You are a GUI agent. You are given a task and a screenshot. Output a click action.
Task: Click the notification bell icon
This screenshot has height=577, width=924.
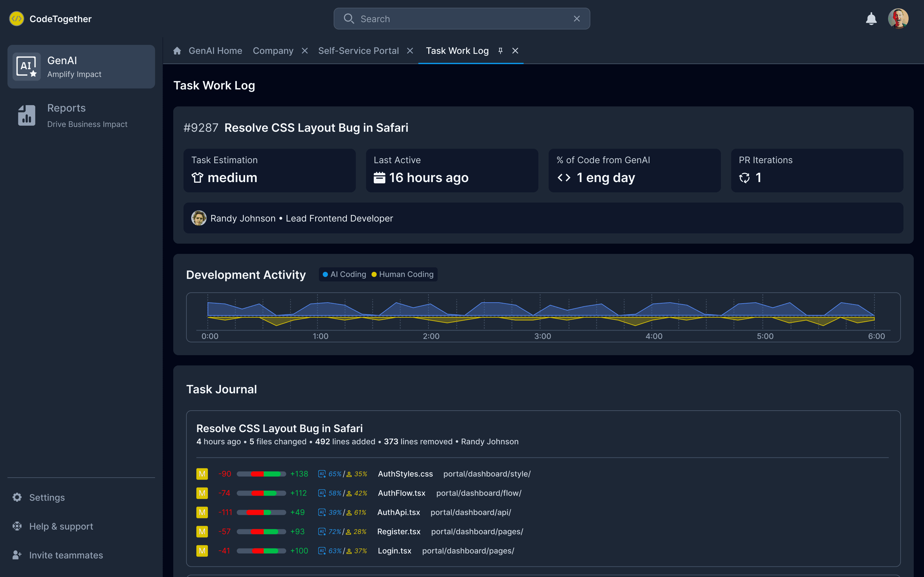click(871, 19)
